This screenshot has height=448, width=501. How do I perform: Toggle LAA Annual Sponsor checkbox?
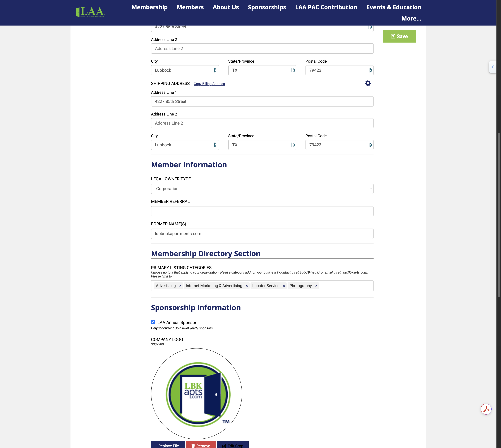153,322
